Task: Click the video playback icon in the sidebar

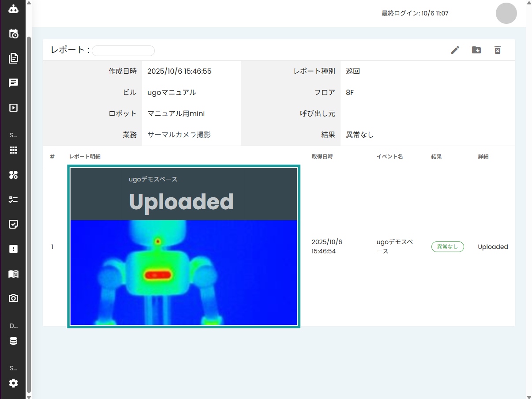Action: coord(13,107)
